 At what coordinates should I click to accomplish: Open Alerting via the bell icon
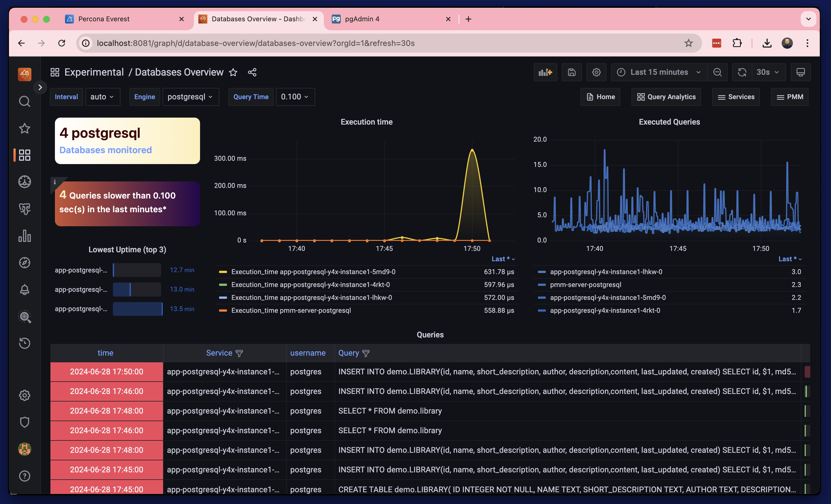coord(25,290)
